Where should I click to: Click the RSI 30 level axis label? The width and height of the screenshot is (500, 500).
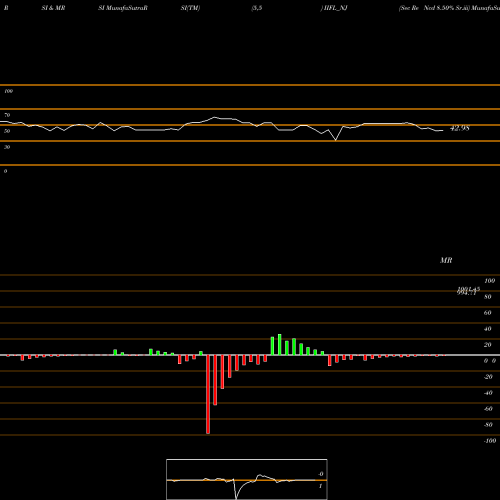7,147
